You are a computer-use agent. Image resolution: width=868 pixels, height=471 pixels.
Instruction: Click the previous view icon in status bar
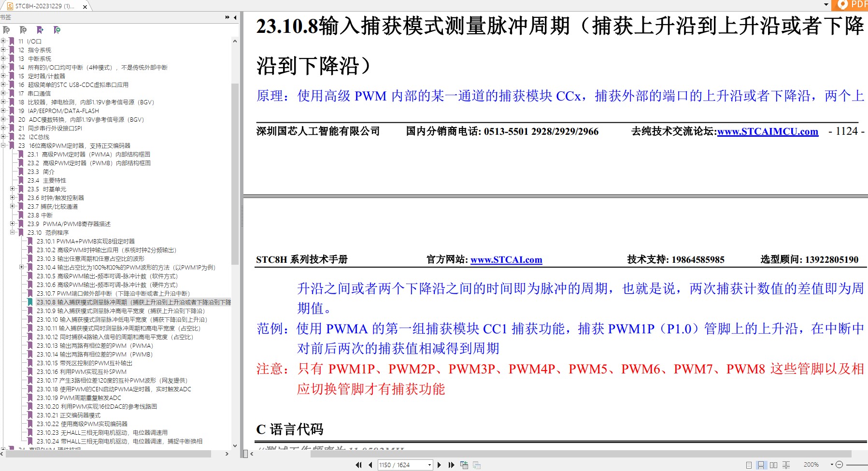click(x=464, y=465)
